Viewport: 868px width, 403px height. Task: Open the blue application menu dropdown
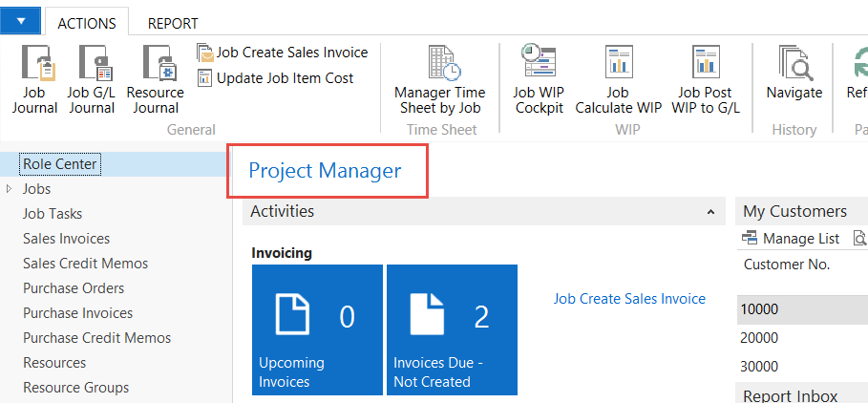(x=20, y=21)
